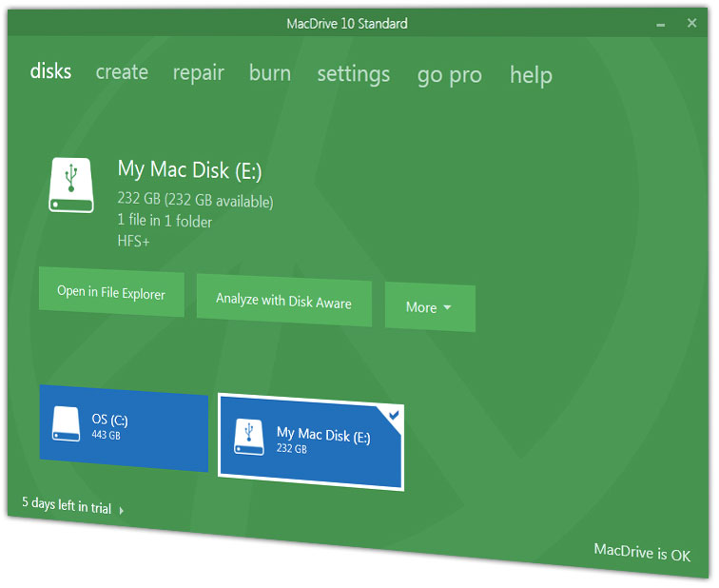Click the 1 file in 1 folder text
This screenshot has width=719, height=588.
[x=165, y=221]
